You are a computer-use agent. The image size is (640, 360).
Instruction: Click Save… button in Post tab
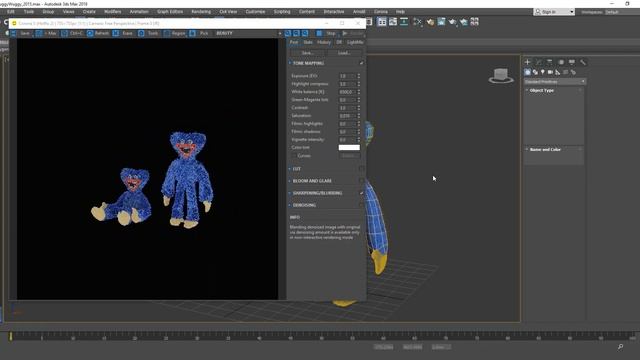307,53
